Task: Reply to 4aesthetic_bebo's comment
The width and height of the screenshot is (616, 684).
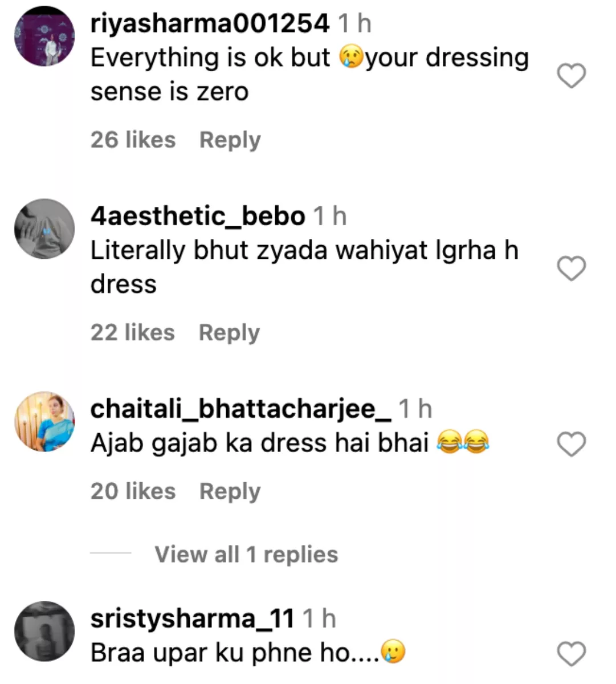Action: point(229,333)
